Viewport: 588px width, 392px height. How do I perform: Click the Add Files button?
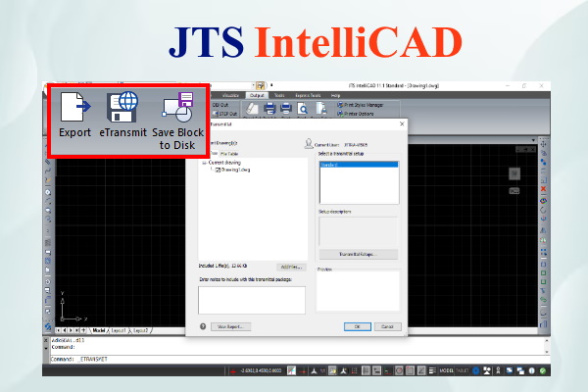coord(291,268)
